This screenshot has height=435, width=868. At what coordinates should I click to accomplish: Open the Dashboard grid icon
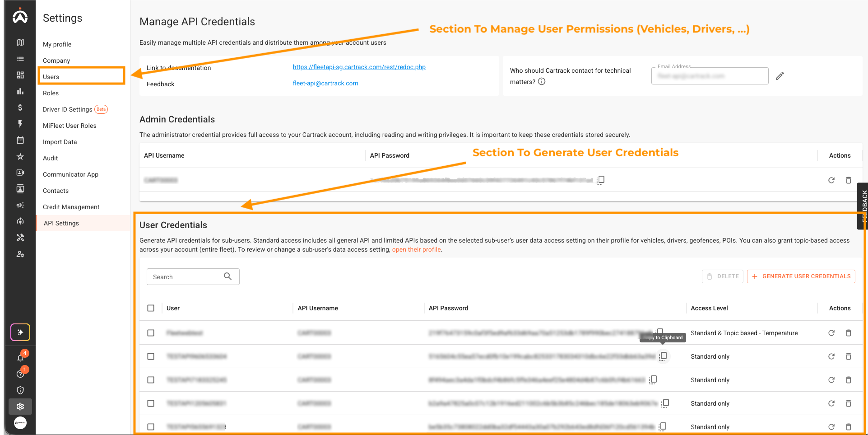tap(20, 75)
